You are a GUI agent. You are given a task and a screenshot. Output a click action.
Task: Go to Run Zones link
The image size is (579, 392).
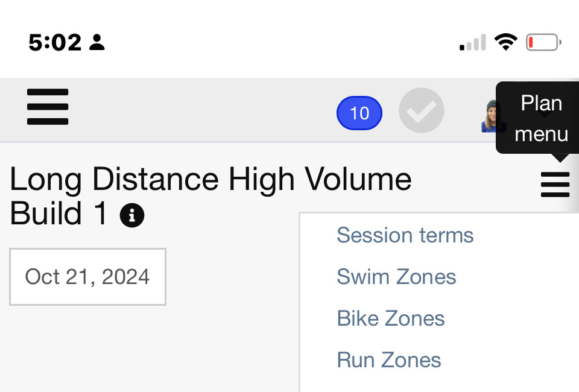coord(389,360)
